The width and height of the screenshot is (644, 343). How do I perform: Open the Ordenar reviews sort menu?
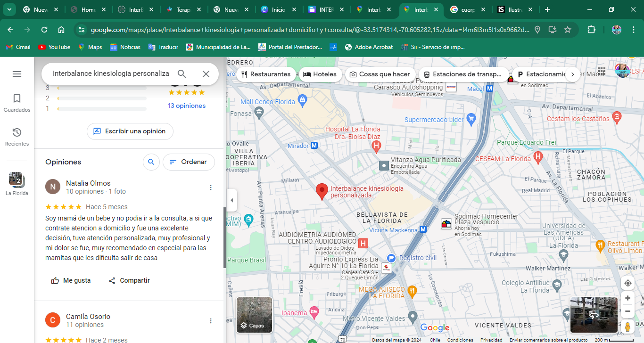tap(189, 162)
